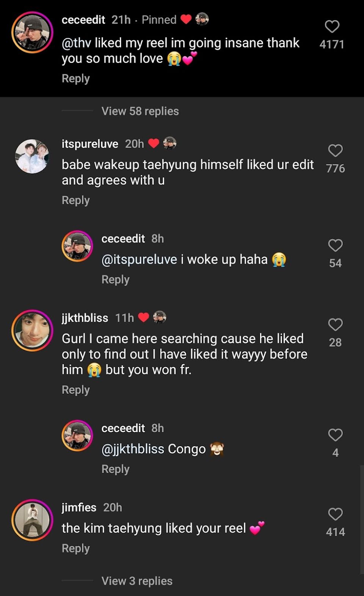Tap heart icon on ceceedit's Congo reply
364x596 pixels.
pyautogui.click(x=335, y=435)
